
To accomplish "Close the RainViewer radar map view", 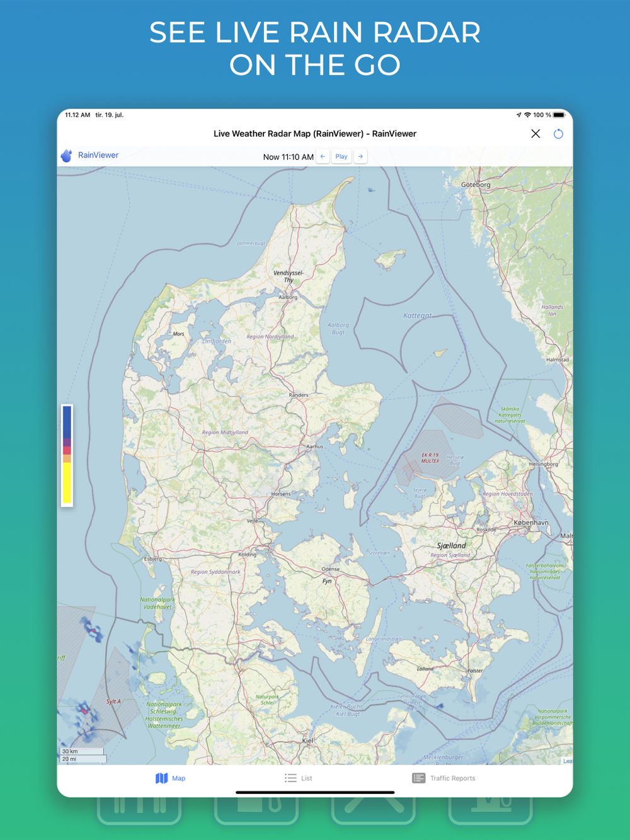I will pos(535,133).
